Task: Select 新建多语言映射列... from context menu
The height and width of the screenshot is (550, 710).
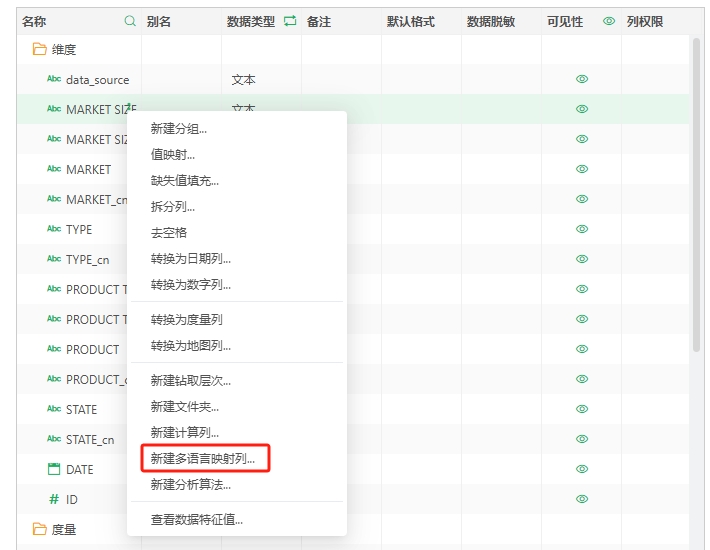Action: [x=203, y=459]
